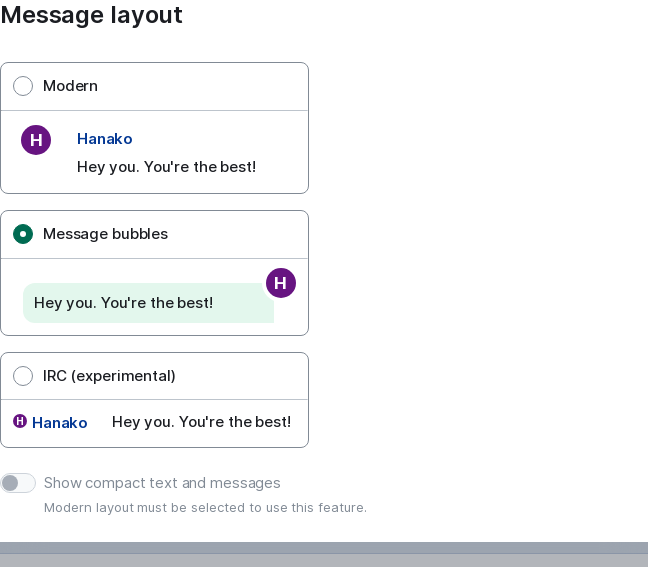Click the message text in Modern preview

(x=167, y=167)
